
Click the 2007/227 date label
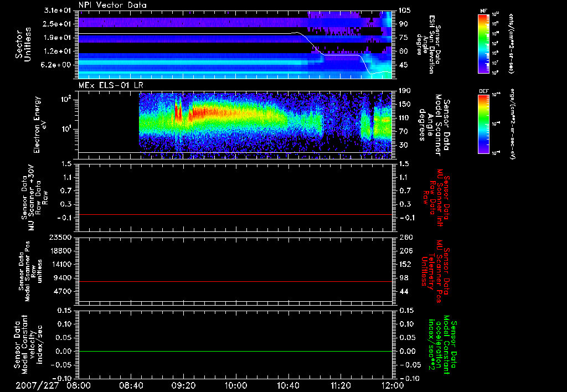[36, 384]
